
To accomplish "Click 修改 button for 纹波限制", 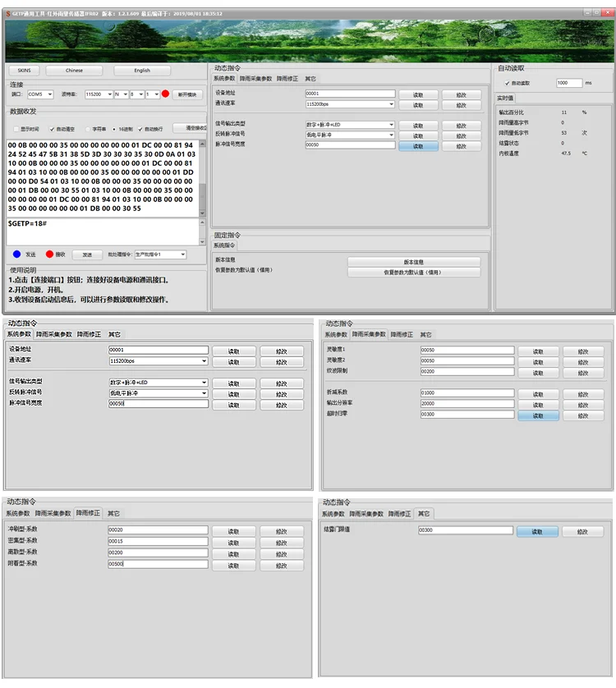I will click(583, 373).
